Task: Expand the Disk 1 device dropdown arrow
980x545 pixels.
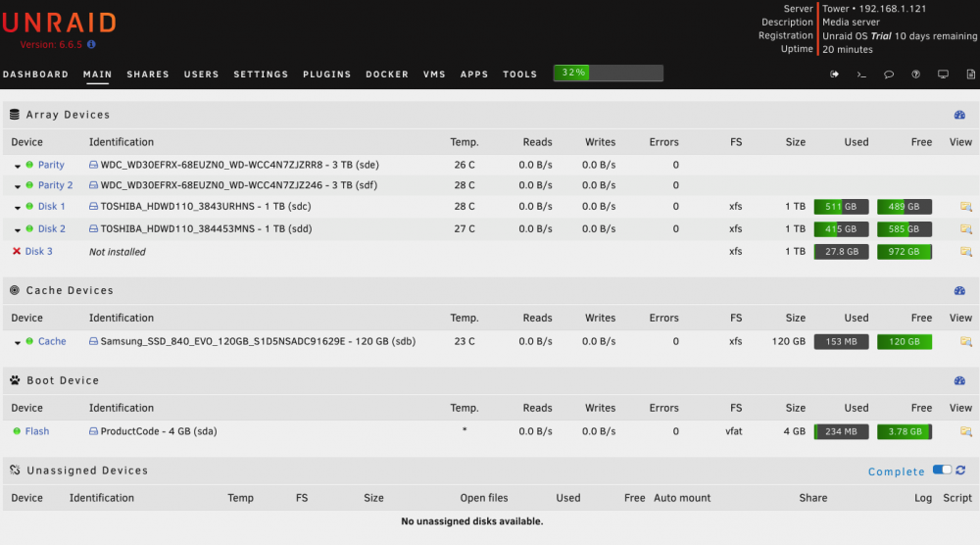Action: point(18,208)
